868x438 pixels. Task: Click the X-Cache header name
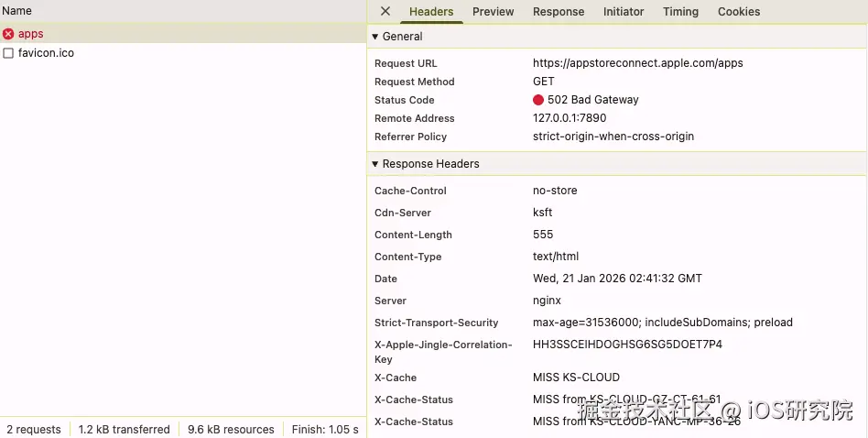[x=396, y=378]
